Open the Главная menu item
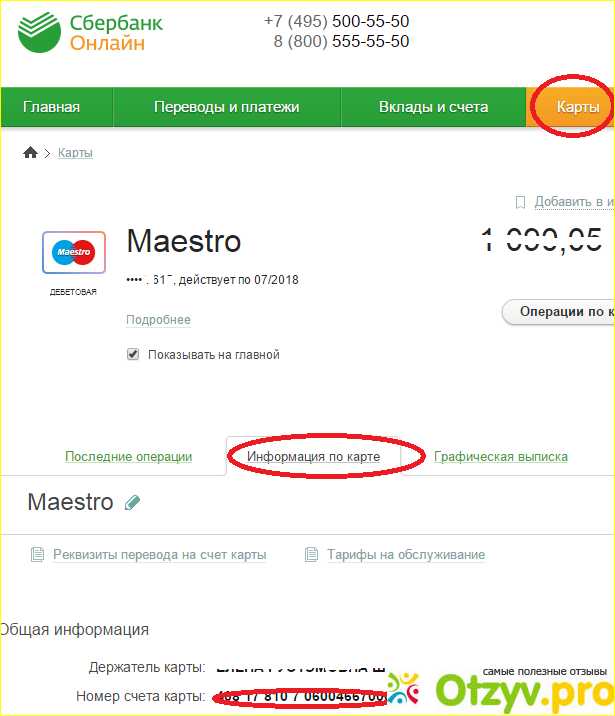This screenshot has width=615, height=716. [52, 107]
